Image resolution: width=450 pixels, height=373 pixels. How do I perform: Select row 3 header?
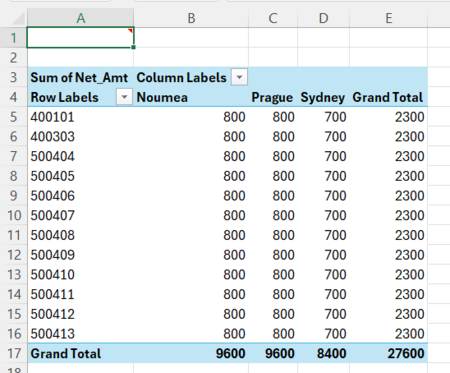(13, 77)
